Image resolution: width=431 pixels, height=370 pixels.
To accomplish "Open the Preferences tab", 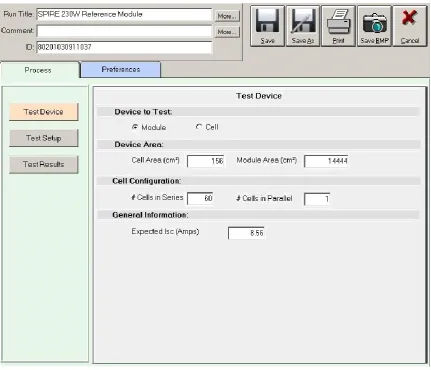I will tap(121, 69).
